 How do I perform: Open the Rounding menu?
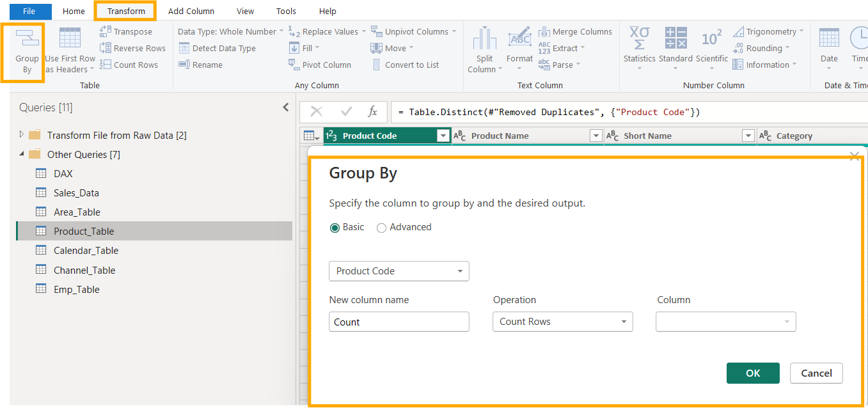761,48
